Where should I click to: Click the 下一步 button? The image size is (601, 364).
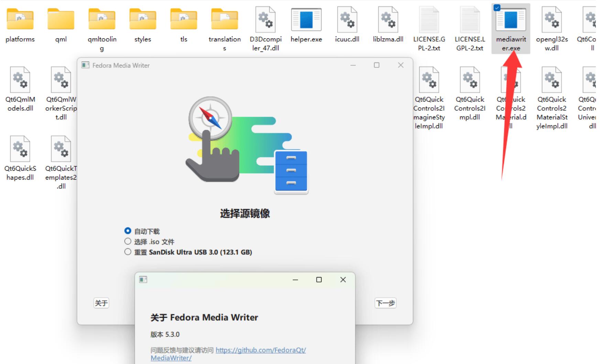pos(385,303)
